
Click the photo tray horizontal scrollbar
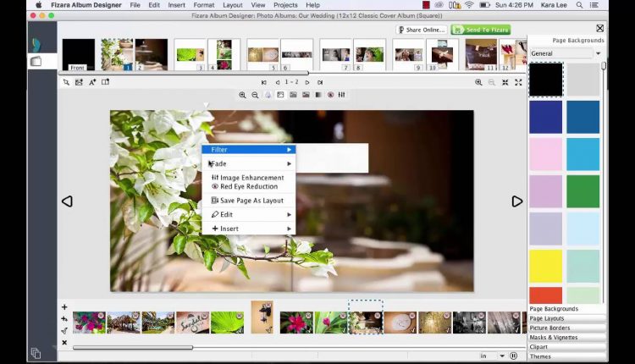pyautogui.click(x=133, y=347)
